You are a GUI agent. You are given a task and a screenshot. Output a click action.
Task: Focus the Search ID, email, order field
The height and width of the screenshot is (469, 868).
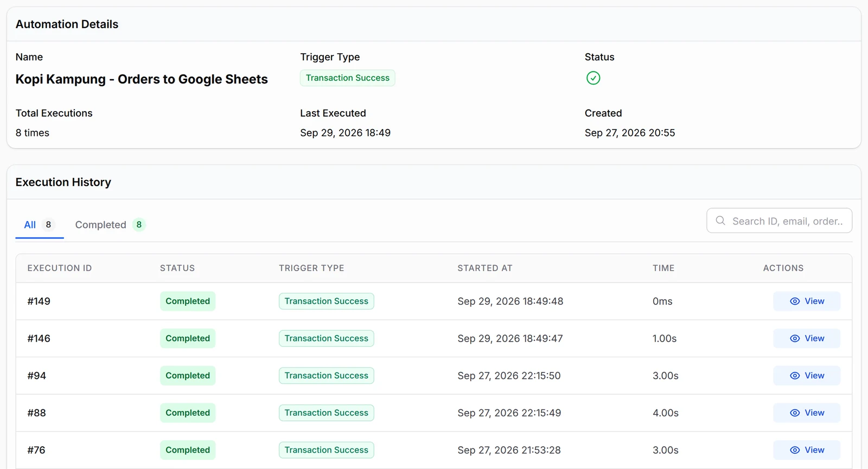click(x=779, y=221)
